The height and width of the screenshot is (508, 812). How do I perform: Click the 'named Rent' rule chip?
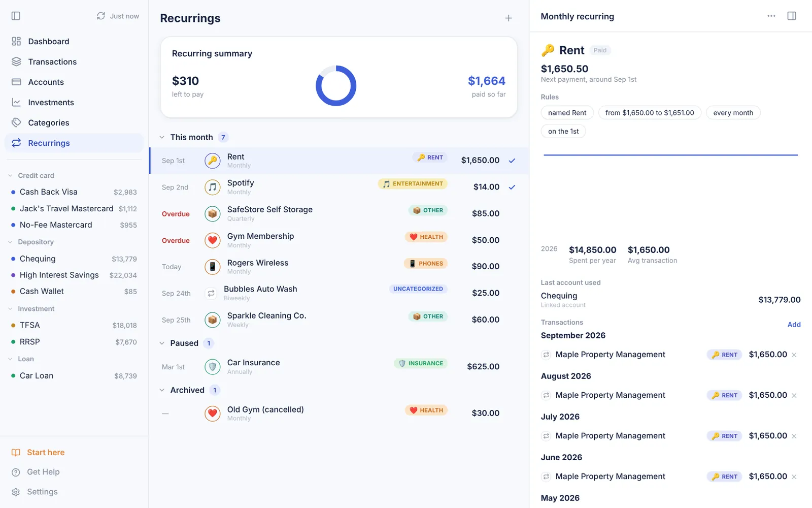(567, 113)
